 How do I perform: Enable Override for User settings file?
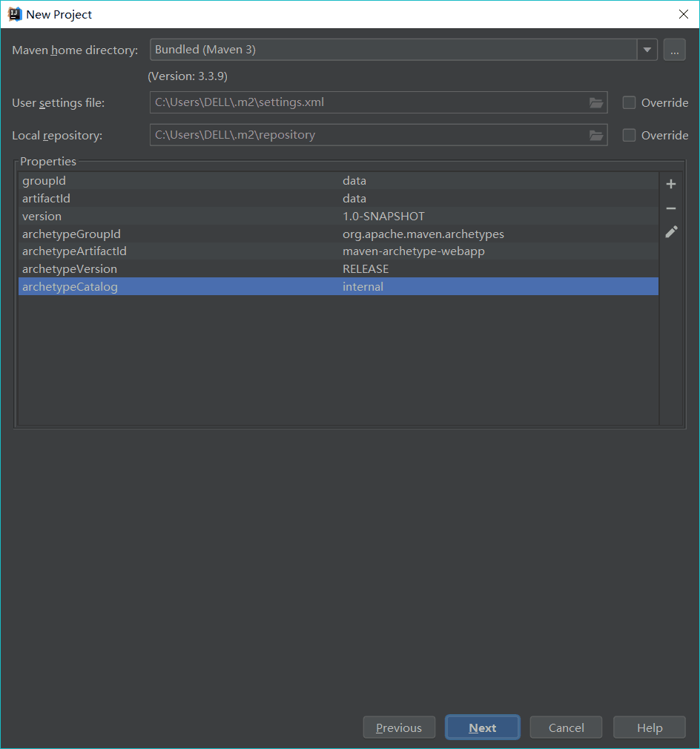629,102
